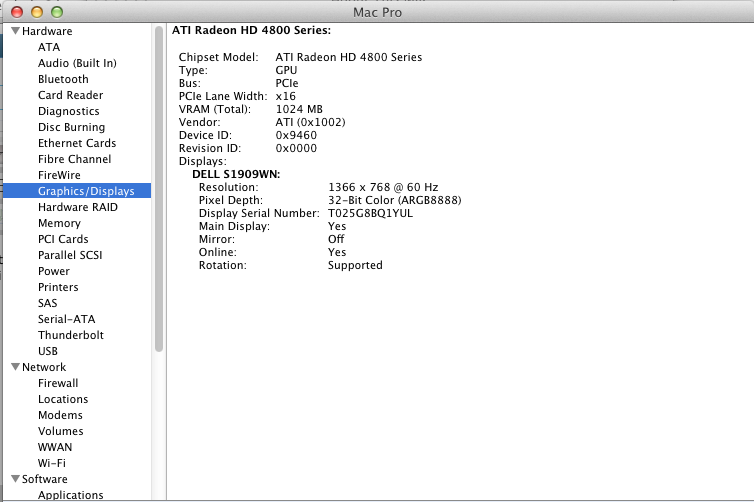Screen dimensions: 754x502
Task: Select SAS in the sidebar
Action: point(48,303)
